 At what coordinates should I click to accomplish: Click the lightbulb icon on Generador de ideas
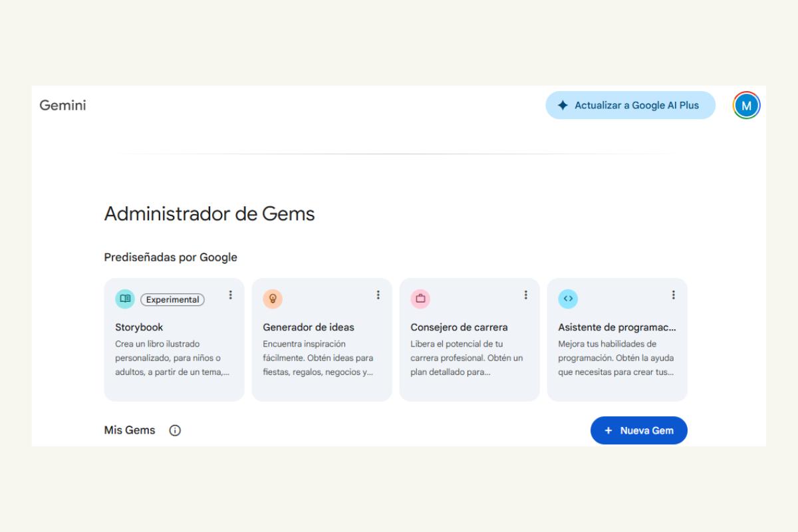(272, 299)
